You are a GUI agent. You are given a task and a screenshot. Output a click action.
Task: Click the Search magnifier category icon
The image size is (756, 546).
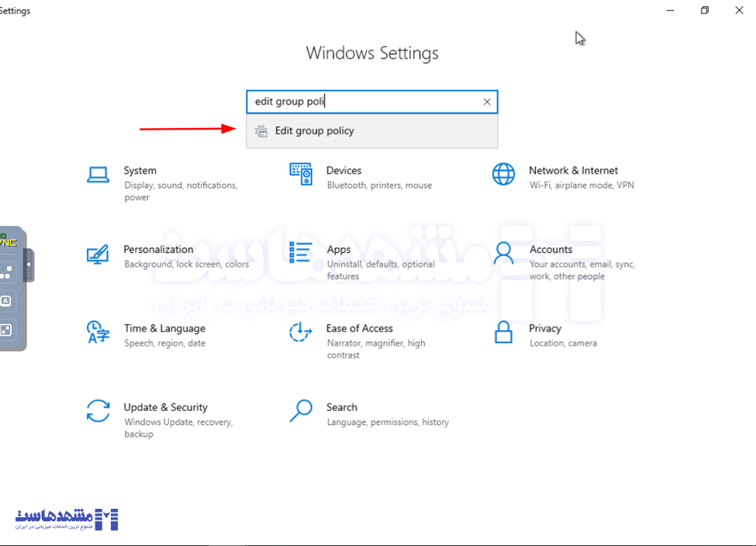coord(300,411)
